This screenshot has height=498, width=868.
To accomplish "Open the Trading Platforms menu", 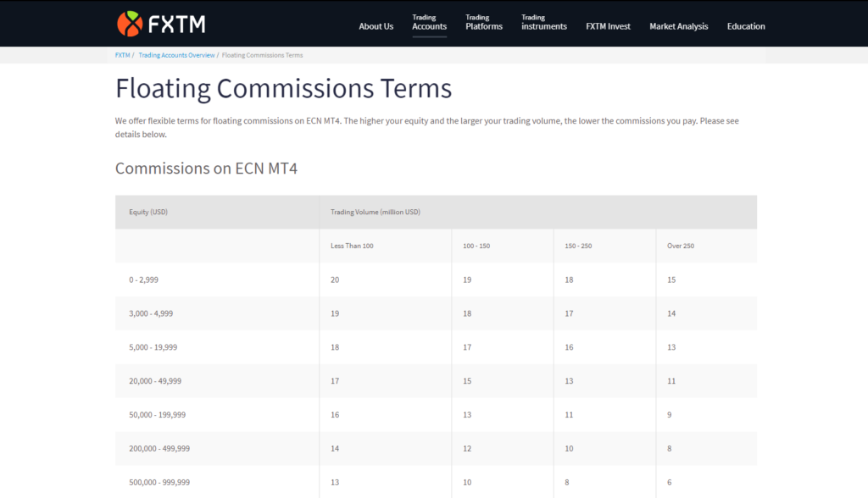I will [x=483, y=21].
